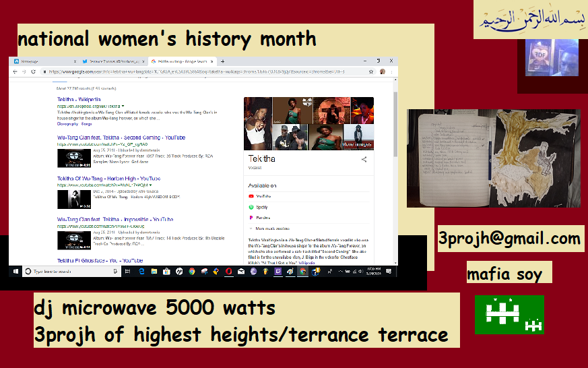Click the 3projh@gmail.com text
The height and width of the screenshot is (368, 588).
point(510,239)
